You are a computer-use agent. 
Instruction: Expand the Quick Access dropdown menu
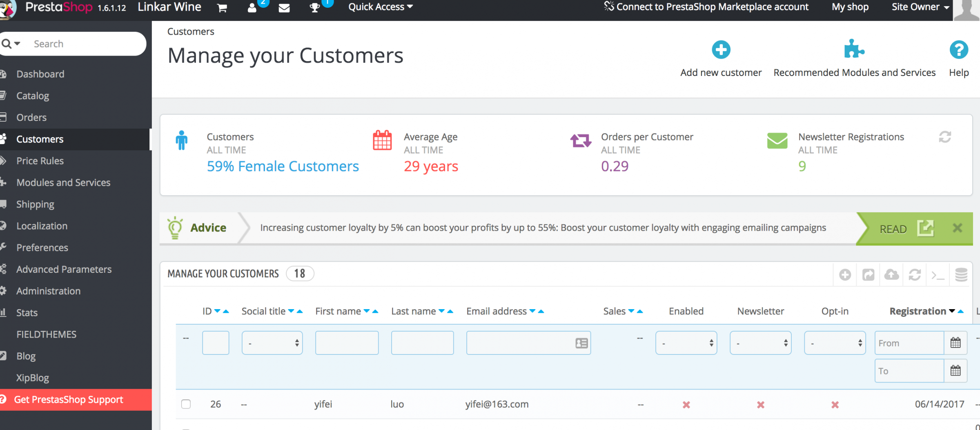tap(380, 7)
